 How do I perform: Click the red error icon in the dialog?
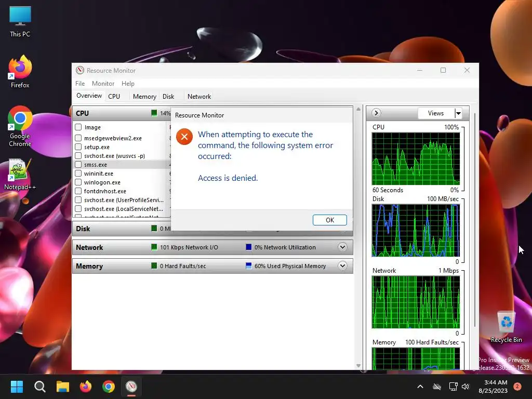pos(184,137)
